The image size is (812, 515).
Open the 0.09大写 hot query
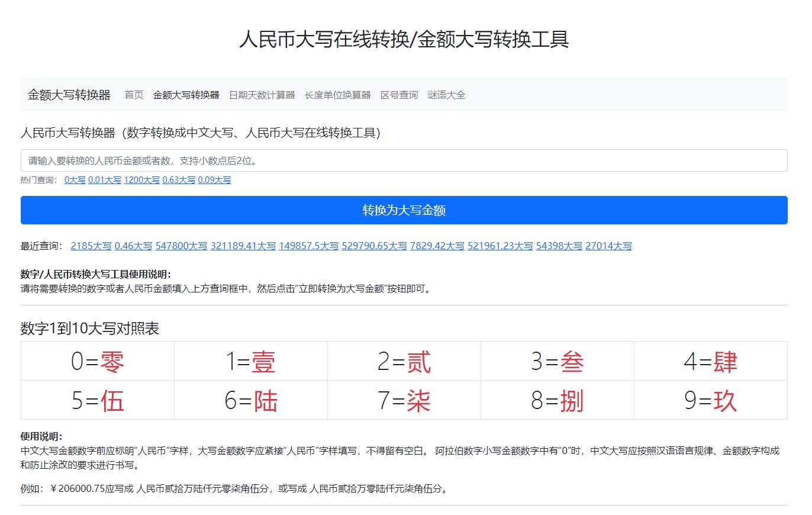coord(215,180)
